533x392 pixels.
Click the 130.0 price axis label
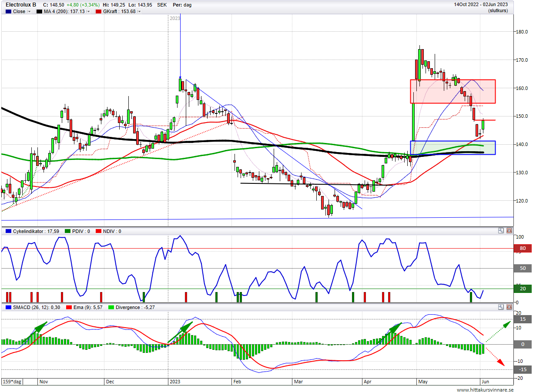click(522, 173)
